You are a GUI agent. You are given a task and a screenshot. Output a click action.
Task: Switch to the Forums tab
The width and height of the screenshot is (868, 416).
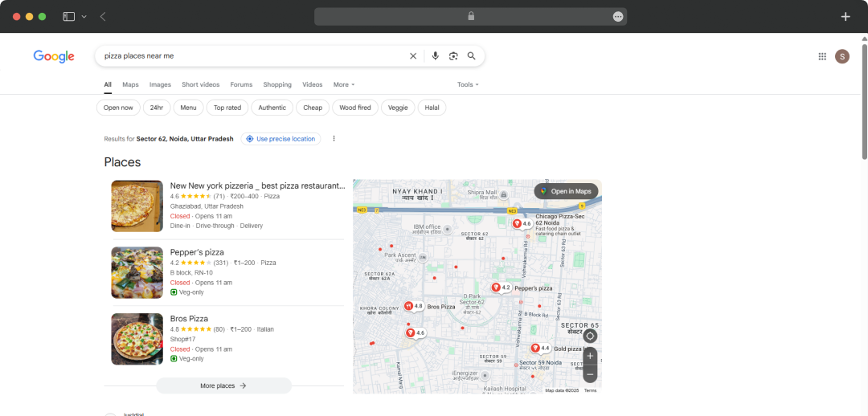click(241, 84)
